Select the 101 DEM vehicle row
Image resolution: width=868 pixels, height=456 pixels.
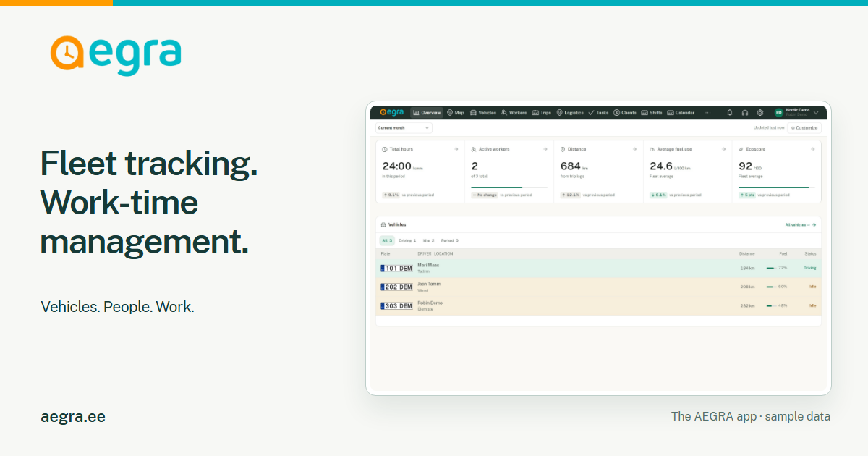(x=598, y=269)
